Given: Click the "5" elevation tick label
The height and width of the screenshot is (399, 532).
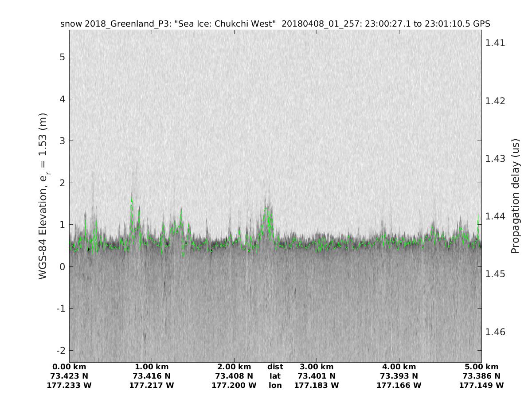Looking at the screenshot, I should point(63,57).
